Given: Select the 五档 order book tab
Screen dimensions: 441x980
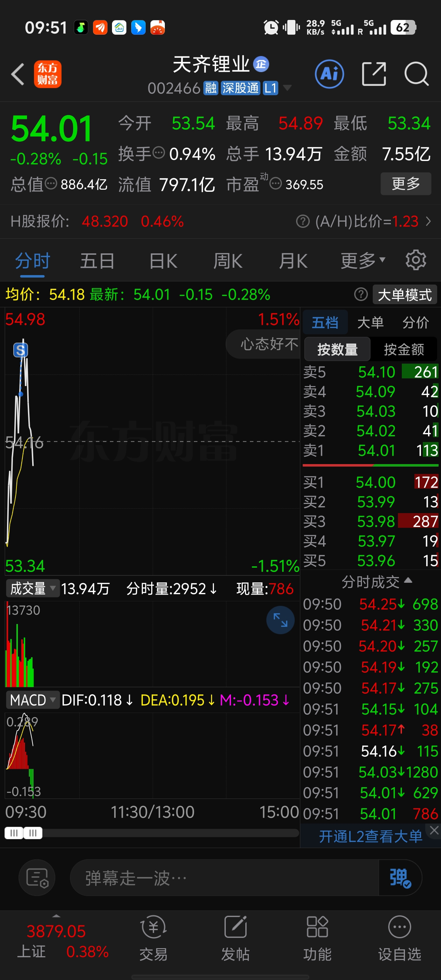Looking at the screenshot, I should 325,323.
